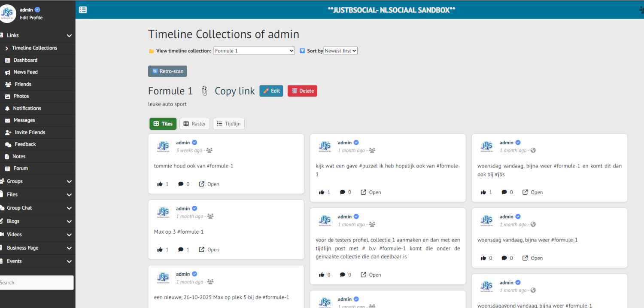The width and height of the screenshot is (644, 308).
Task: Click the paperclip icon beside Formule 1
Action: point(204,91)
